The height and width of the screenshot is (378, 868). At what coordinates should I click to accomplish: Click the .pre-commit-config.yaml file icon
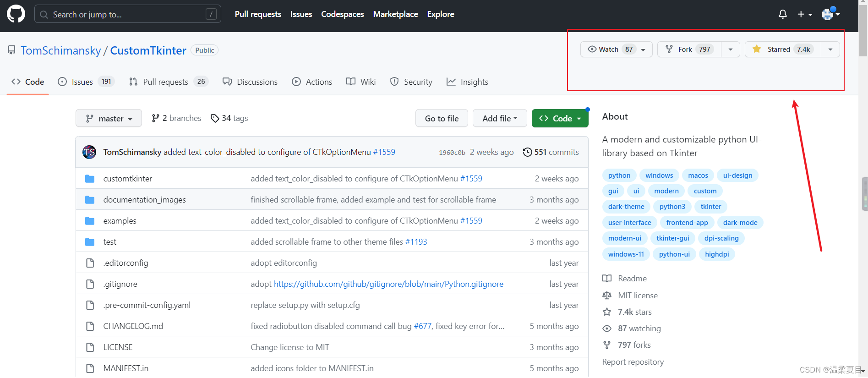pos(90,305)
